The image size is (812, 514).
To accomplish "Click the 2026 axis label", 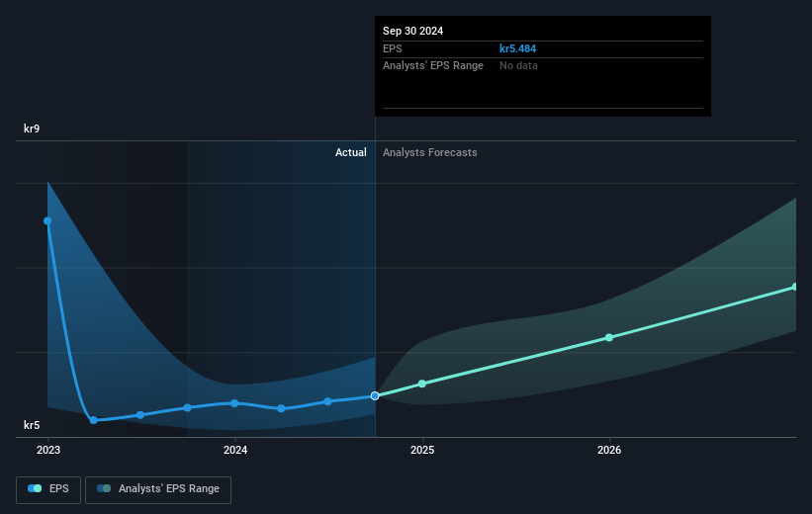I will (609, 450).
